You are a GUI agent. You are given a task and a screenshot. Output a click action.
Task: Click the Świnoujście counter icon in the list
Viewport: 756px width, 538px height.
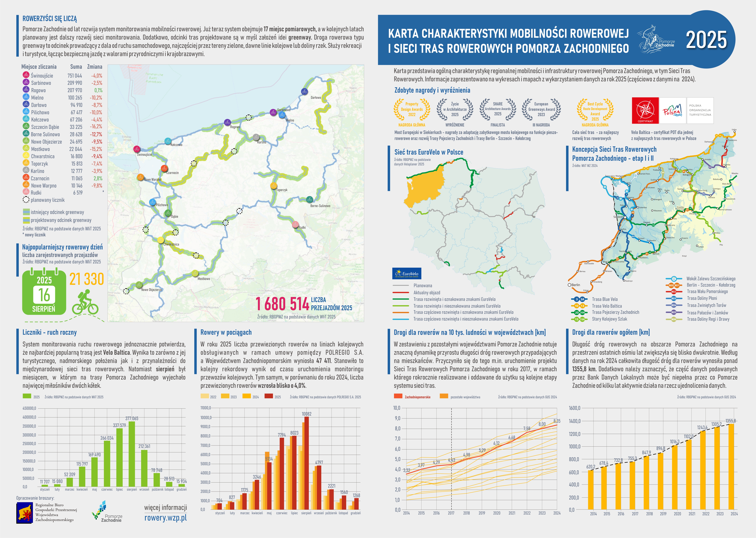[26, 75]
